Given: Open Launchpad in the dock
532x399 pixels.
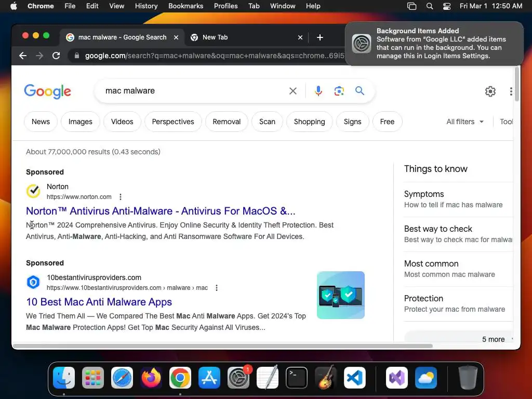Looking at the screenshot, I should pos(93,378).
